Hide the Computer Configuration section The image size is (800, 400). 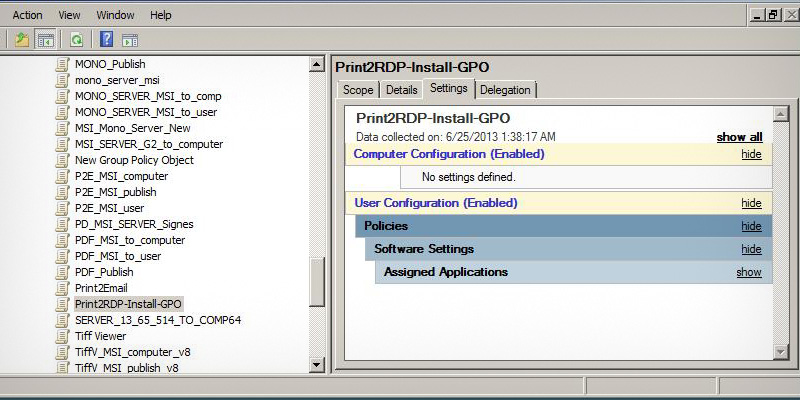coord(750,155)
